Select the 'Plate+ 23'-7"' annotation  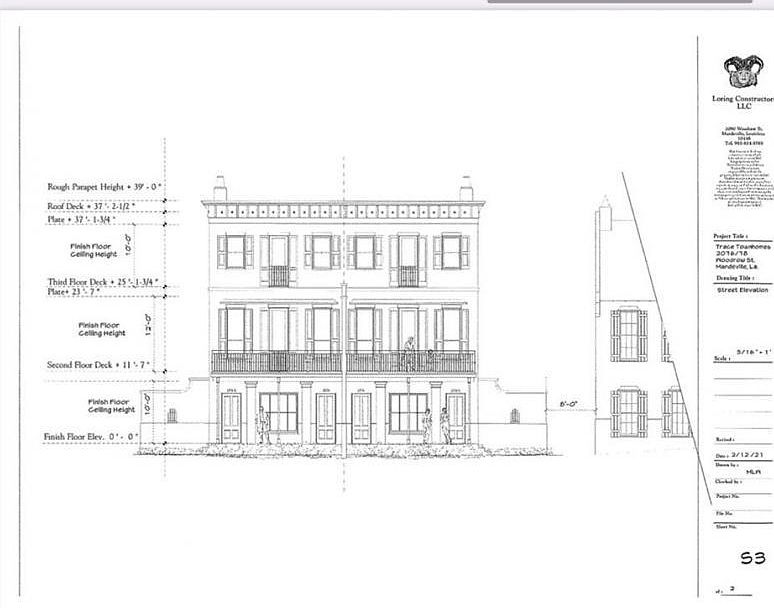tap(74, 292)
